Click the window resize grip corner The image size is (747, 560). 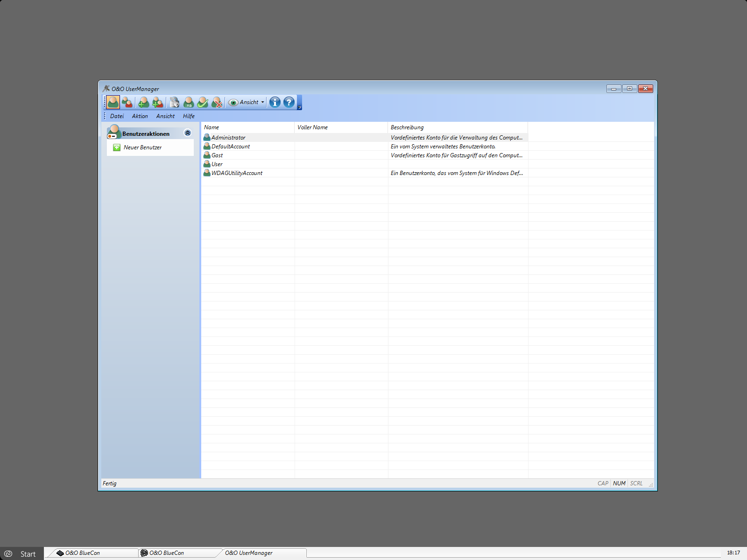click(x=651, y=485)
